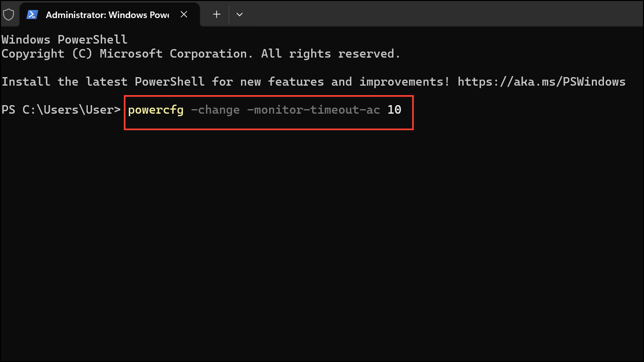Open the https://aka.ms/PSWindows link

click(541, 82)
